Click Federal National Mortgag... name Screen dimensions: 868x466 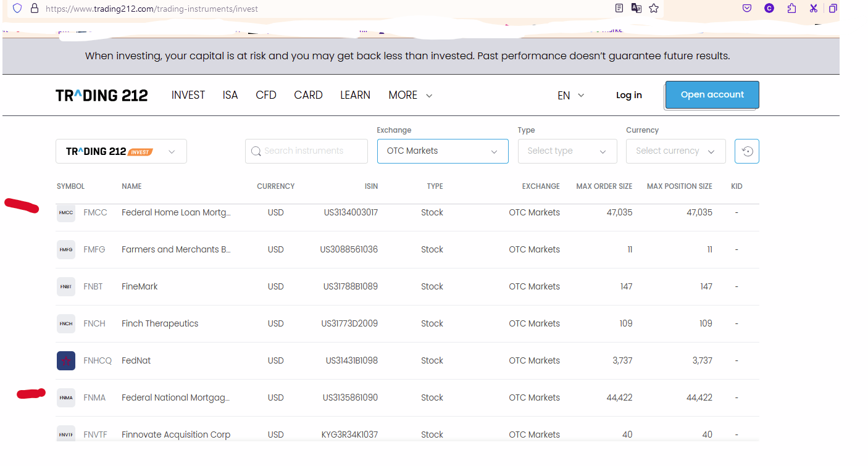(175, 397)
